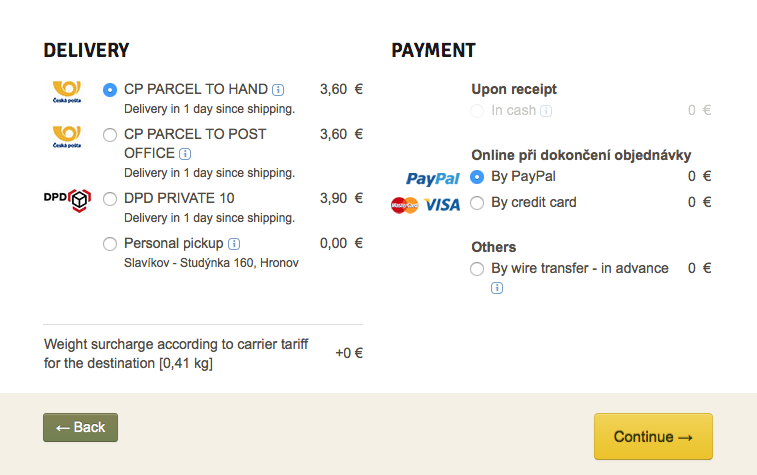The image size is (757, 475).
Task: Click the DPD carrier logo
Action: tap(68, 199)
